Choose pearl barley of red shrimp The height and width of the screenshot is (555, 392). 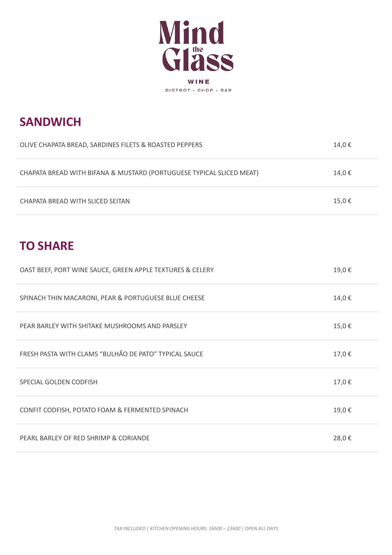pyautogui.click(x=85, y=438)
